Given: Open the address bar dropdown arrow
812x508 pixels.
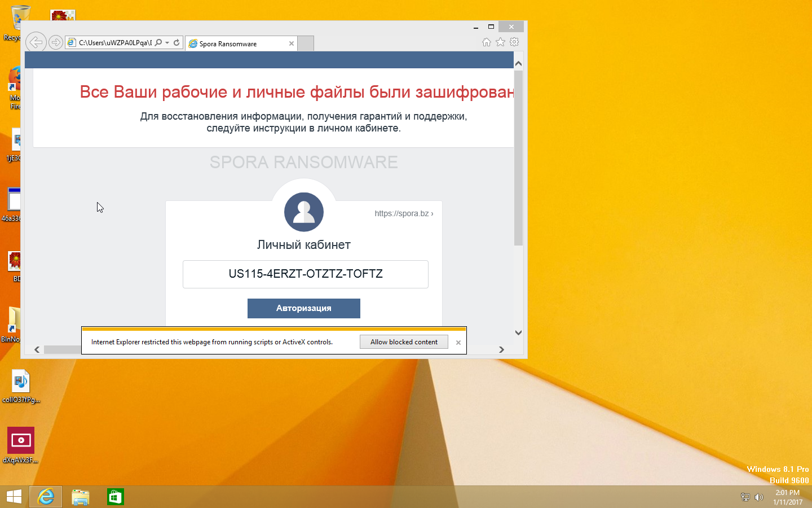Looking at the screenshot, I should point(167,43).
